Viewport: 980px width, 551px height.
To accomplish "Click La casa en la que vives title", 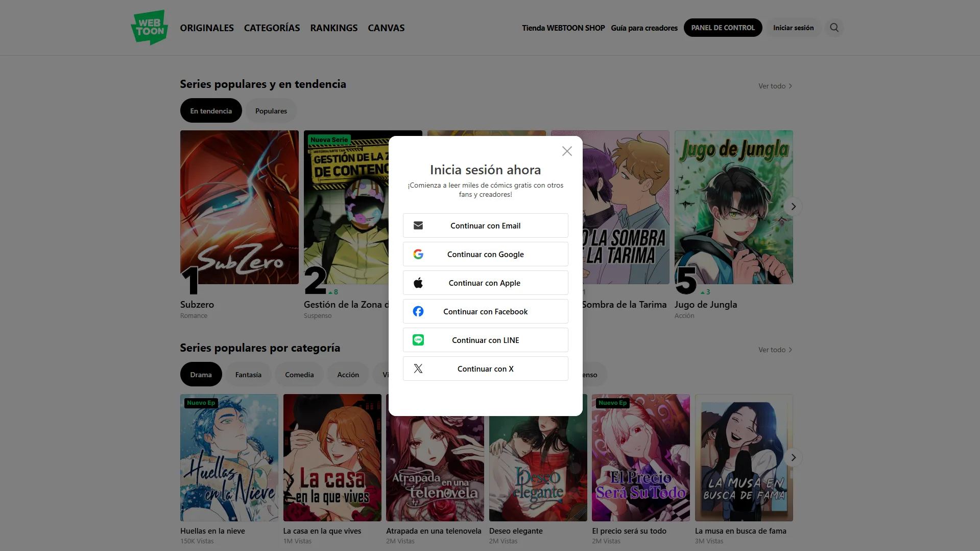I will 322,531.
